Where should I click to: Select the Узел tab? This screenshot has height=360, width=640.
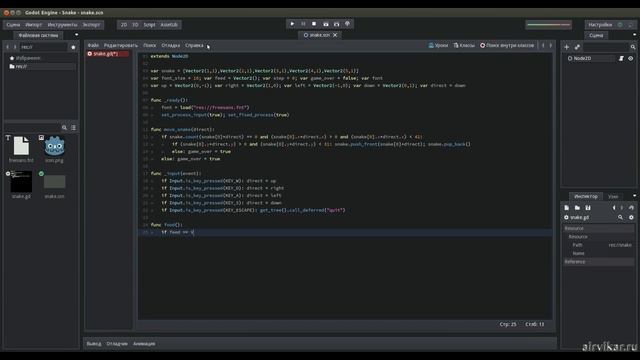tap(613, 196)
